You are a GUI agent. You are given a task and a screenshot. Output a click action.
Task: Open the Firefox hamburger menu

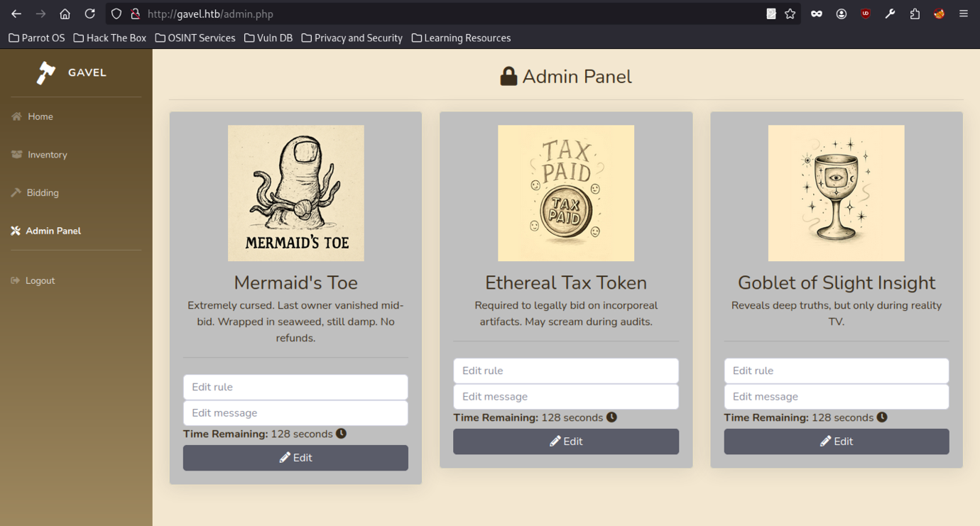click(x=964, y=13)
